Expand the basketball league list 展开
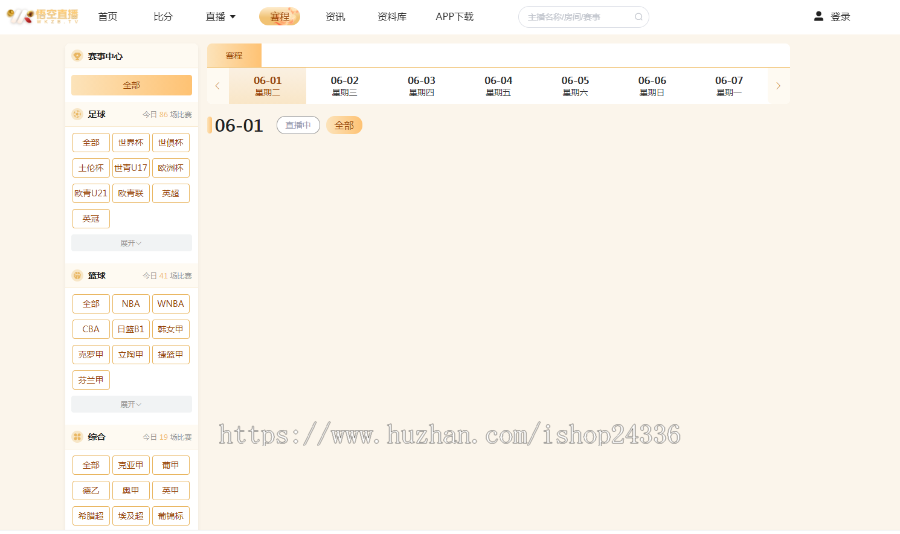 (131, 404)
